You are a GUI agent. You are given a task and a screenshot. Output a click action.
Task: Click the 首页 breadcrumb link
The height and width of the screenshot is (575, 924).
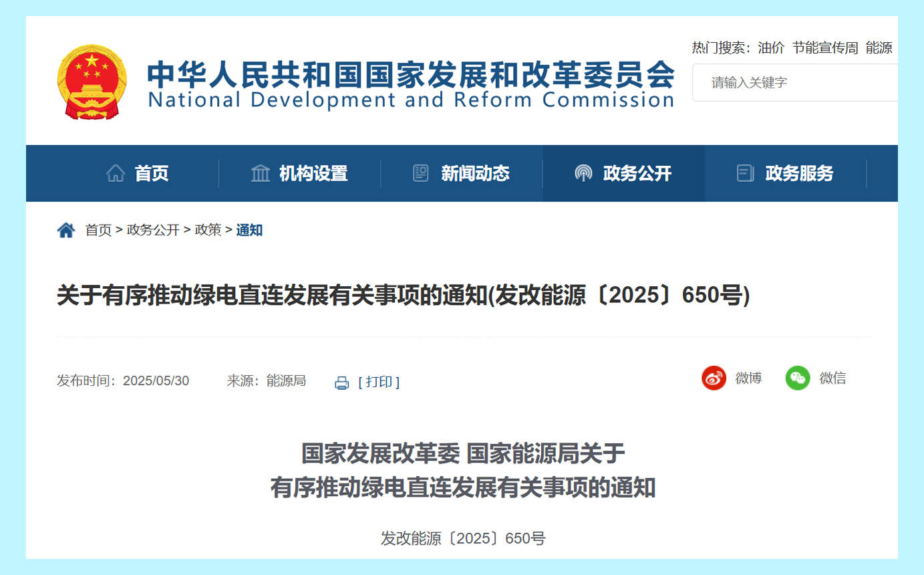pyautogui.click(x=98, y=230)
